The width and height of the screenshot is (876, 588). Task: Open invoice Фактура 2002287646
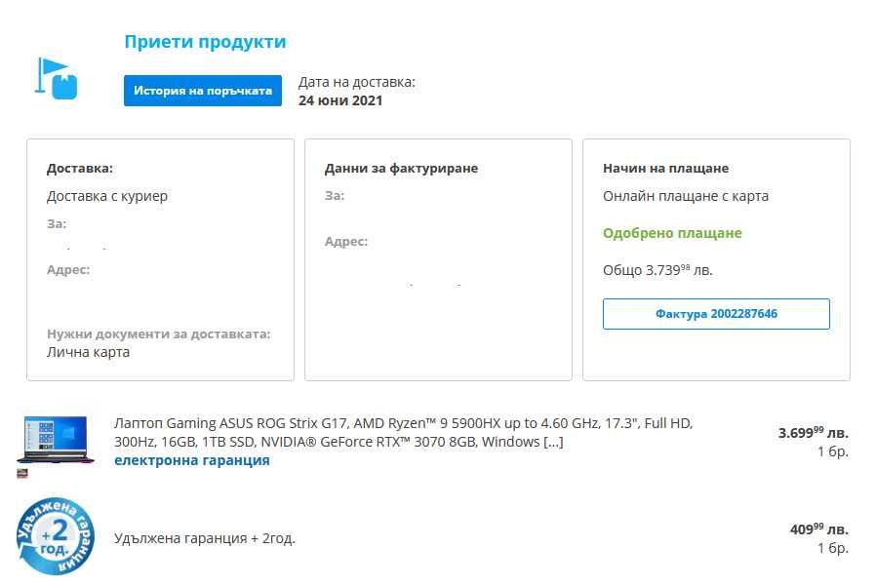click(716, 314)
